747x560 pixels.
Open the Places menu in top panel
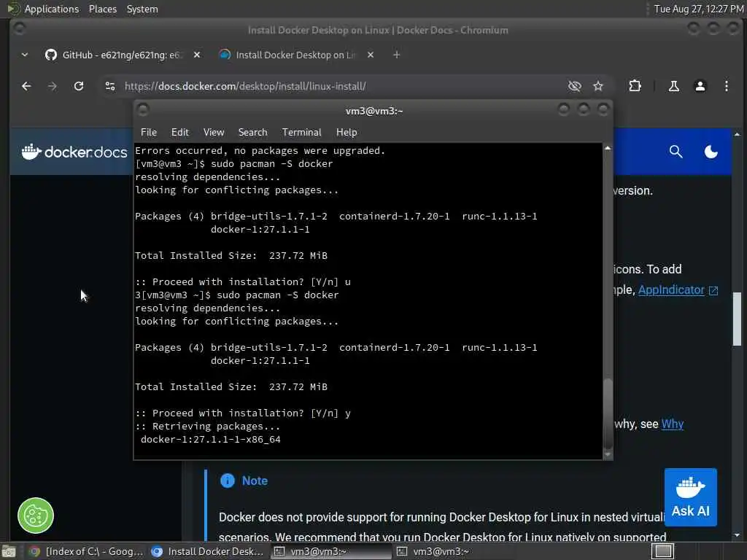tap(102, 9)
